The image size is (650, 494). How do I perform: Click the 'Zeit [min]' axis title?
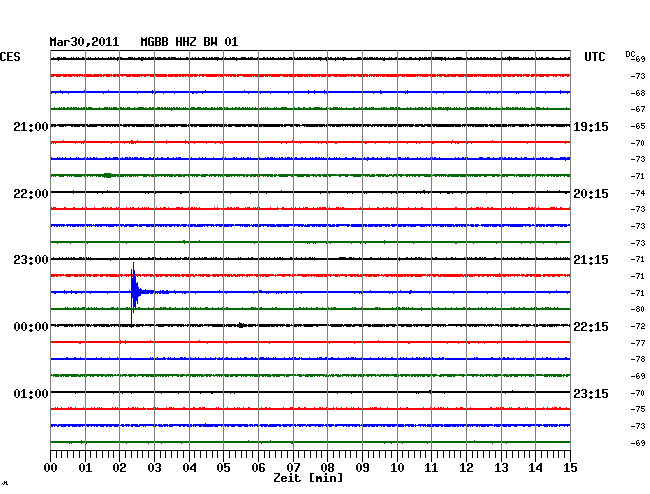[x=308, y=478]
